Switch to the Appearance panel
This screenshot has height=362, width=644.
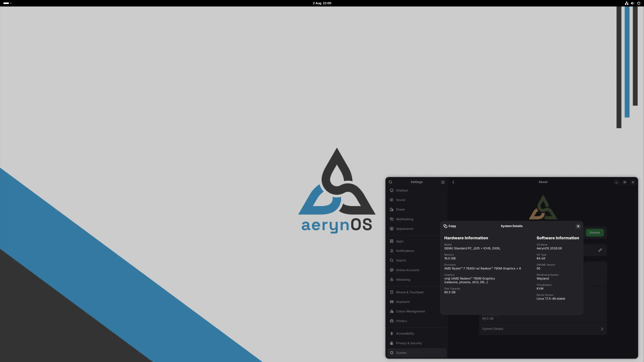[x=417, y=229]
